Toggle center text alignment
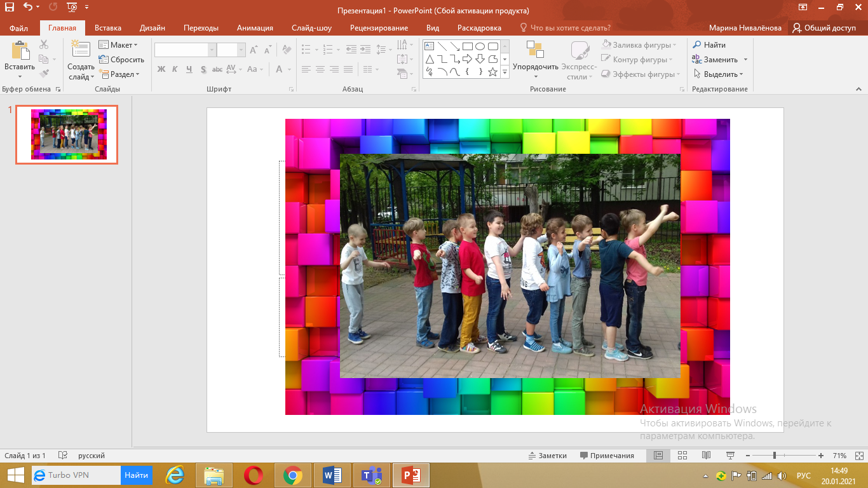This screenshot has height=488, width=868. (x=320, y=69)
